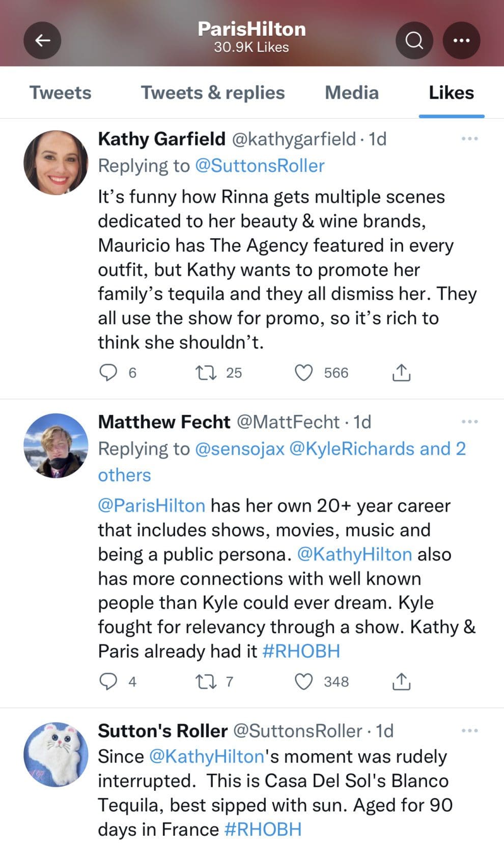Image resolution: width=504 pixels, height=844 pixels.
Task: Select the retweet icon under Matthew Fecht's tweet
Action: (x=208, y=682)
